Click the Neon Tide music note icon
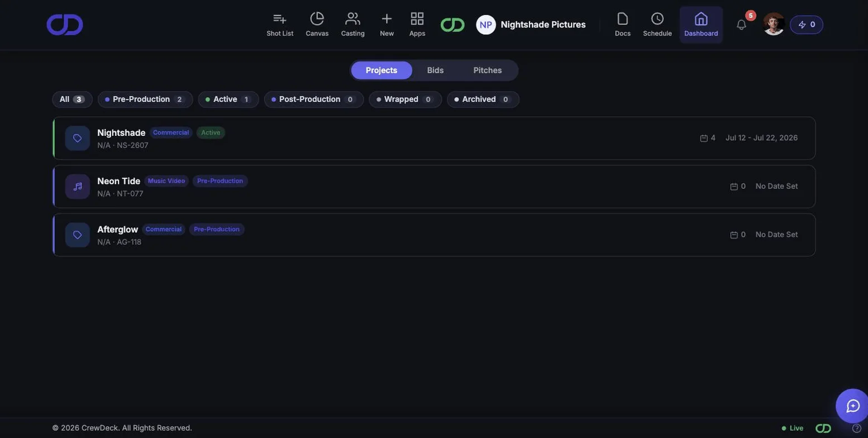Image resolution: width=868 pixels, height=438 pixels. 78,187
